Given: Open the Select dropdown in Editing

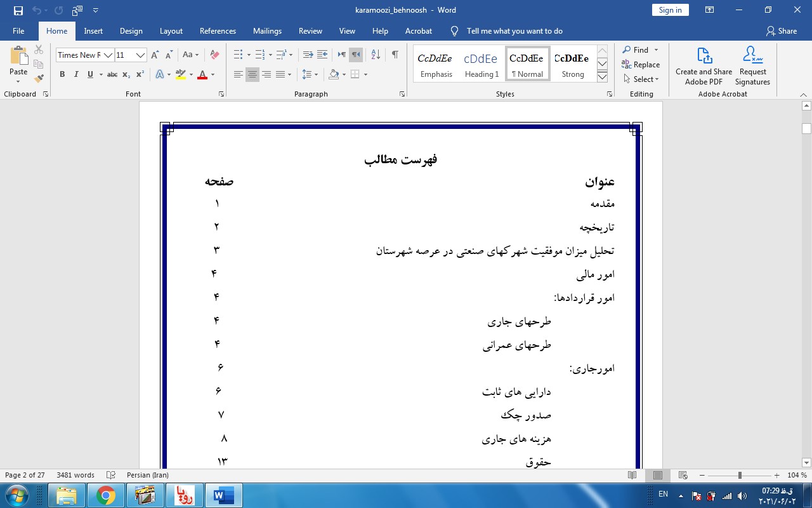Looking at the screenshot, I should [x=641, y=79].
